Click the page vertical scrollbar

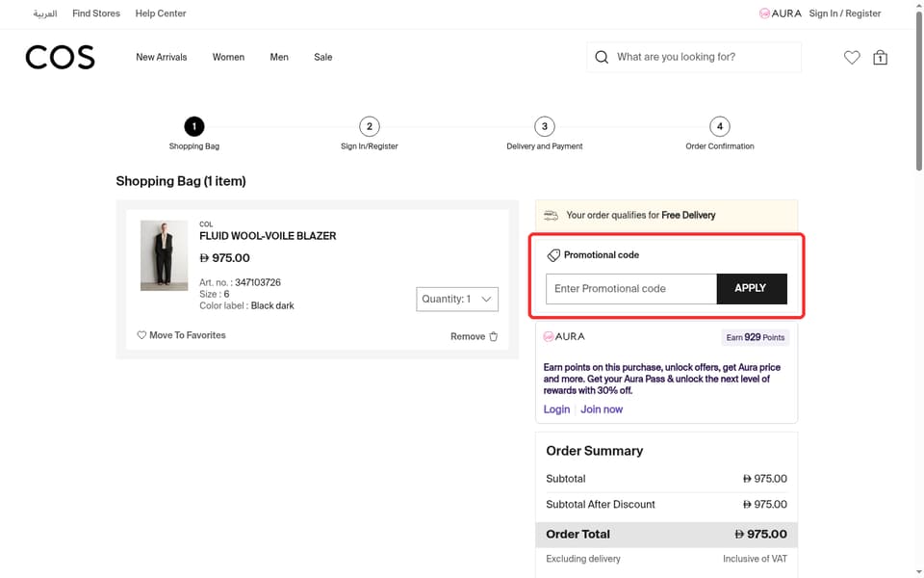point(918,92)
